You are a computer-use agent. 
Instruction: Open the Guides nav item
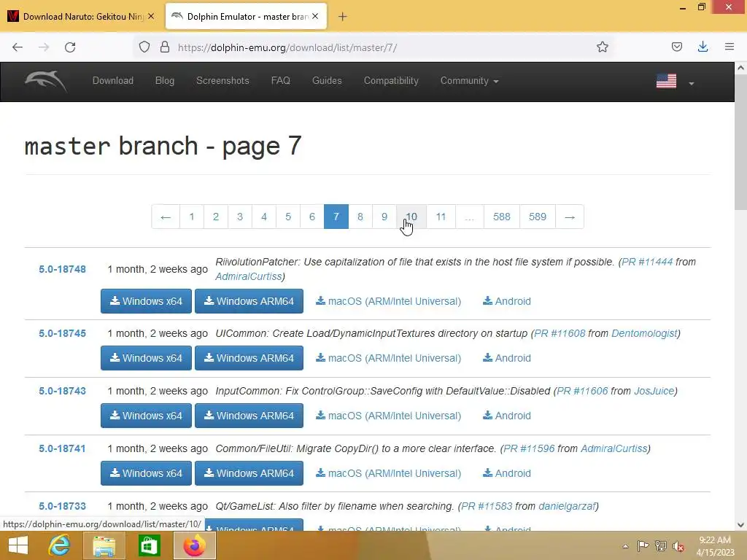point(327,80)
